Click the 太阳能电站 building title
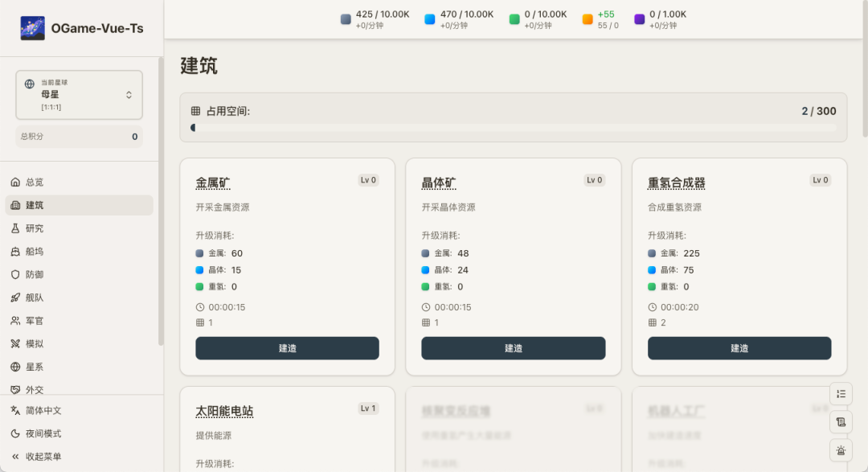Image resolution: width=868 pixels, height=472 pixels. [x=224, y=411]
